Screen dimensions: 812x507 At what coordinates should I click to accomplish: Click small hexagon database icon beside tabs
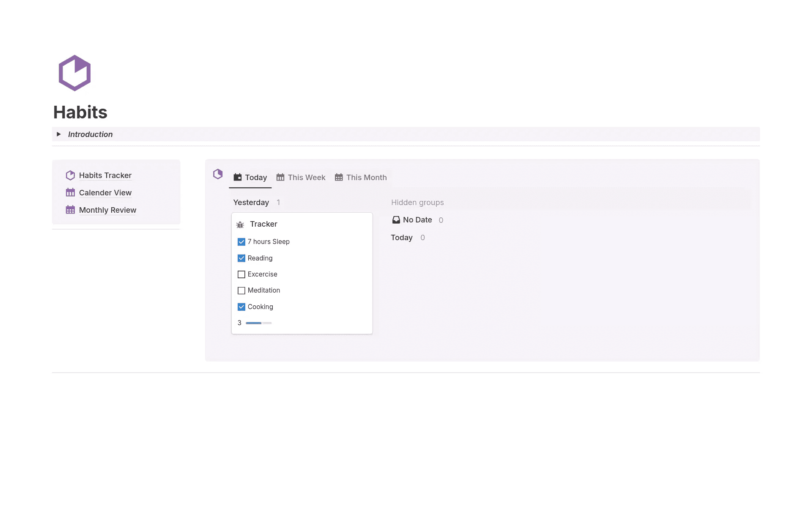click(x=218, y=174)
